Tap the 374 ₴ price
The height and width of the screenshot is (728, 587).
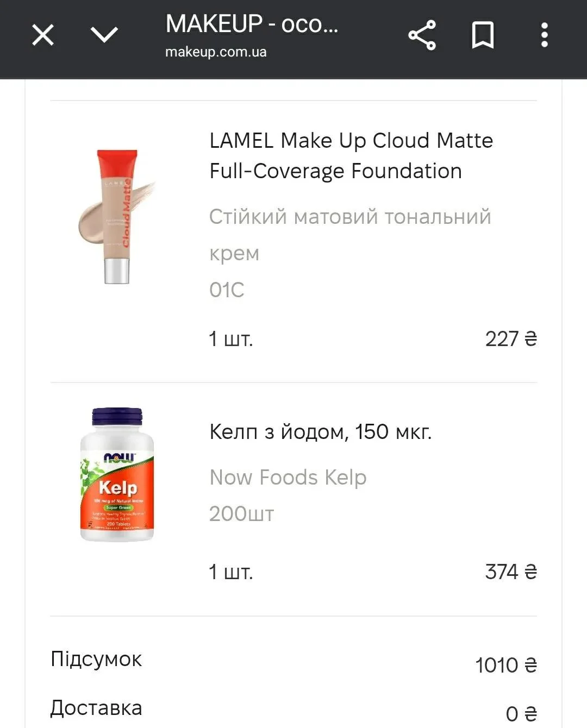pyautogui.click(x=510, y=572)
